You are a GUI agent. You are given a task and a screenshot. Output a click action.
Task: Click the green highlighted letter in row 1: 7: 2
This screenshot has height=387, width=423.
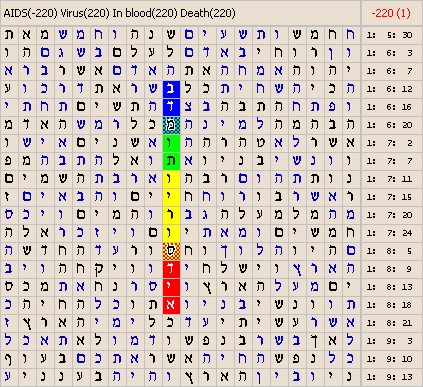pos(171,143)
